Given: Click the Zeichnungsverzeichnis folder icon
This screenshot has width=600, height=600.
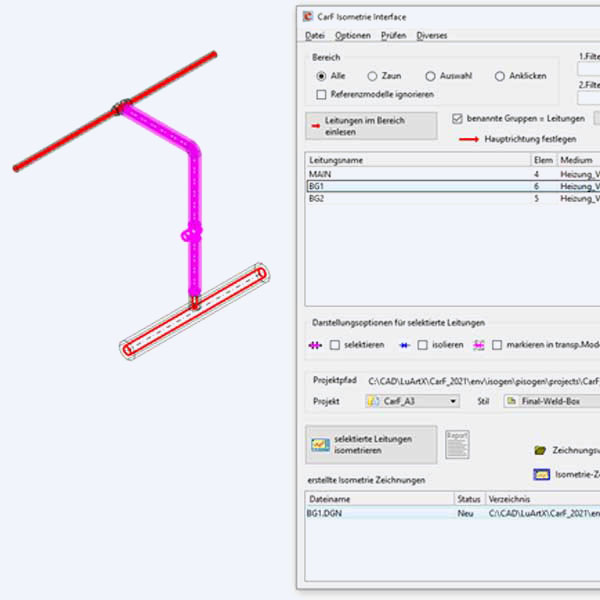Looking at the screenshot, I should click(540, 450).
